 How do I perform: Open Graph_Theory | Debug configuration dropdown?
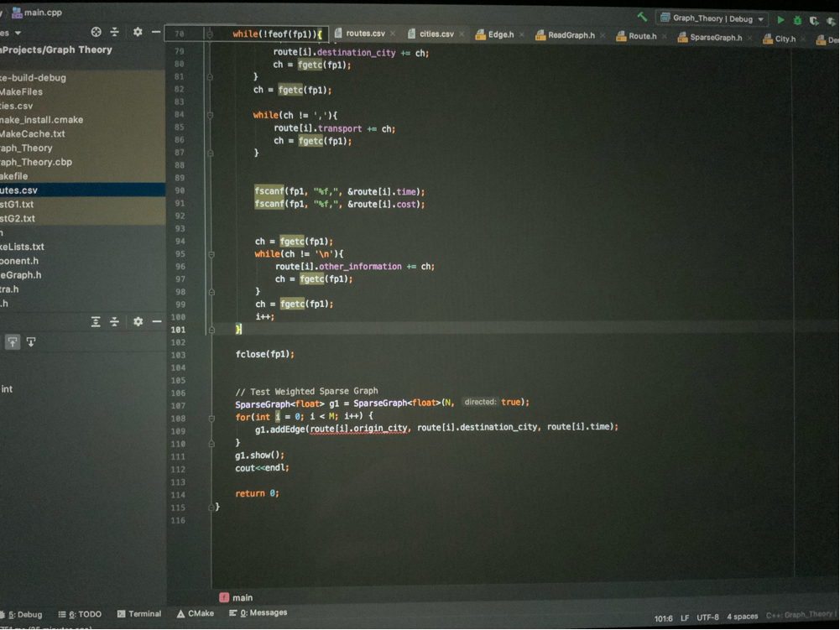coord(712,18)
